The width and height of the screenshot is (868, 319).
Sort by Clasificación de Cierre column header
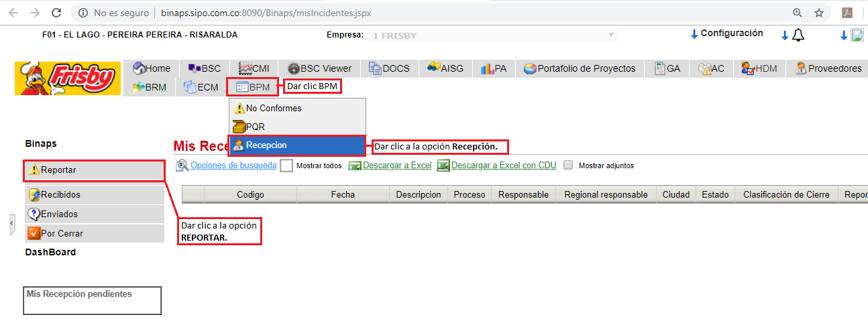coord(787,194)
